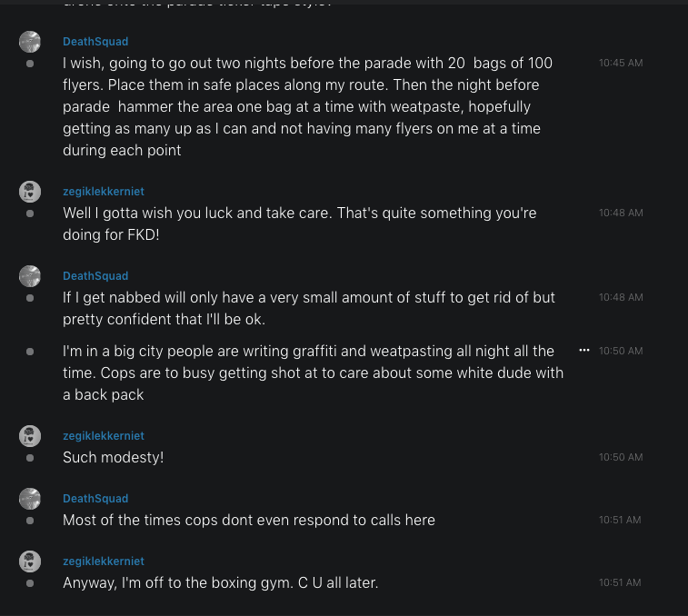The image size is (688, 616).
Task: Open DeathSquad's avatar beside the "If I get nabbed" message
Action: (x=30, y=276)
